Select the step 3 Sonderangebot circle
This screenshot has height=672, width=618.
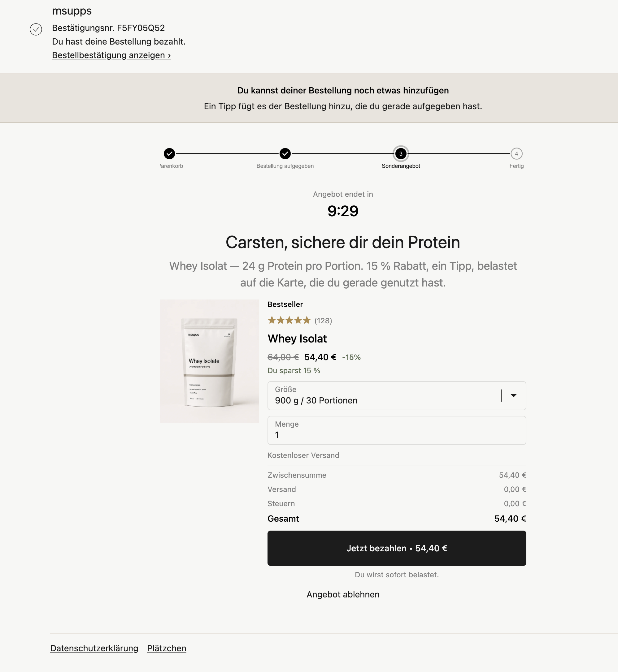click(401, 154)
